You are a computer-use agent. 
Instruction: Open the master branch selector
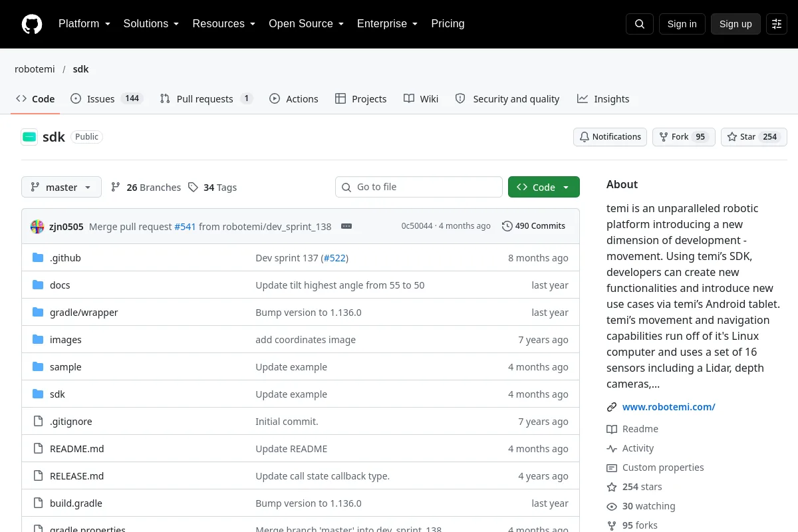pyautogui.click(x=61, y=188)
